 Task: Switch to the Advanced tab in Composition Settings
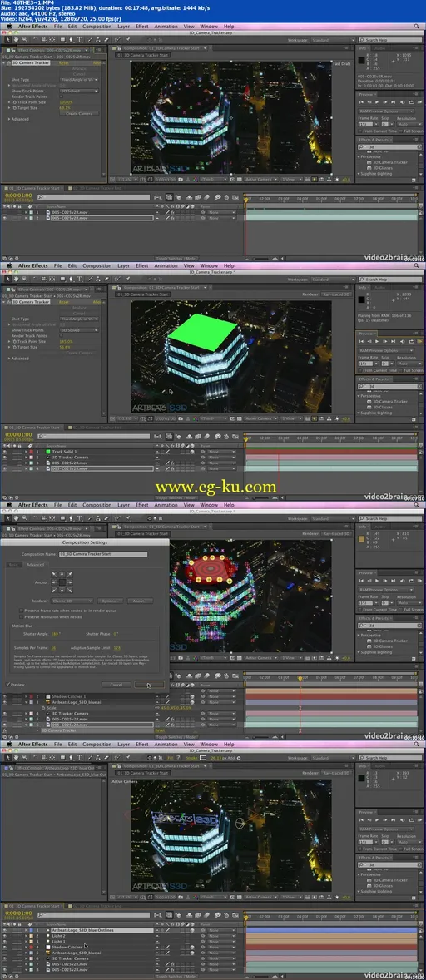(x=35, y=564)
